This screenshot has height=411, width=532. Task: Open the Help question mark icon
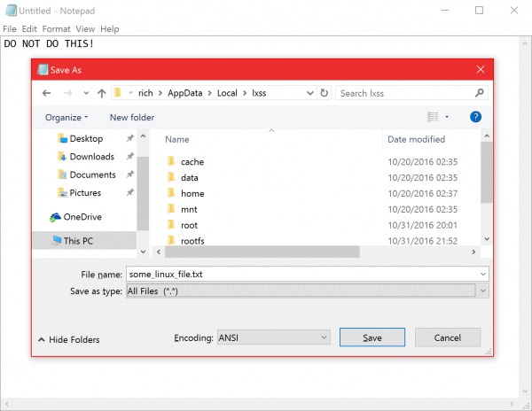tap(476, 117)
